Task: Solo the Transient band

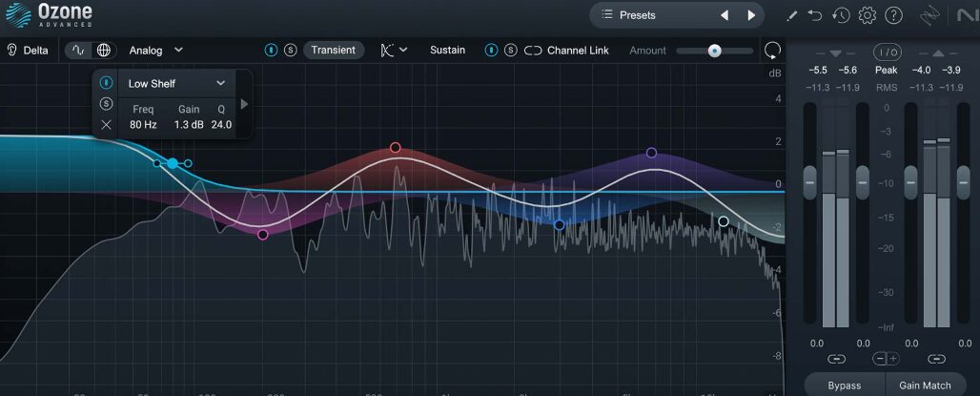Action: (290, 50)
